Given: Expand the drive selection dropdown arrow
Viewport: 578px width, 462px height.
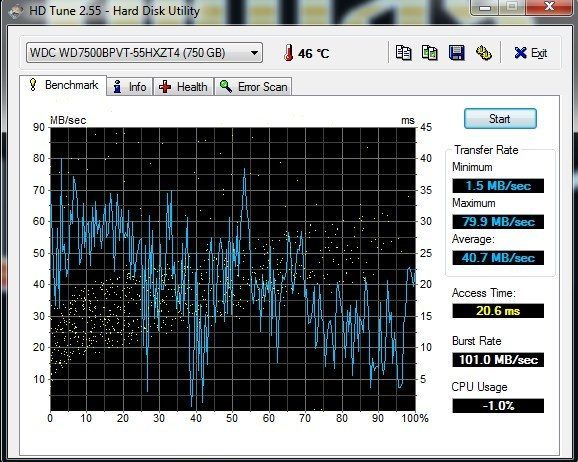Looking at the screenshot, I should click(x=254, y=53).
